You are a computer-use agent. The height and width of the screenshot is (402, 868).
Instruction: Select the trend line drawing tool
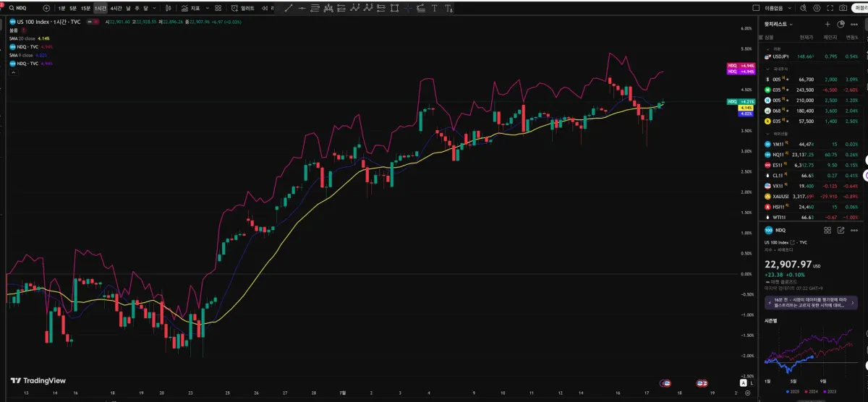point(289,8)
